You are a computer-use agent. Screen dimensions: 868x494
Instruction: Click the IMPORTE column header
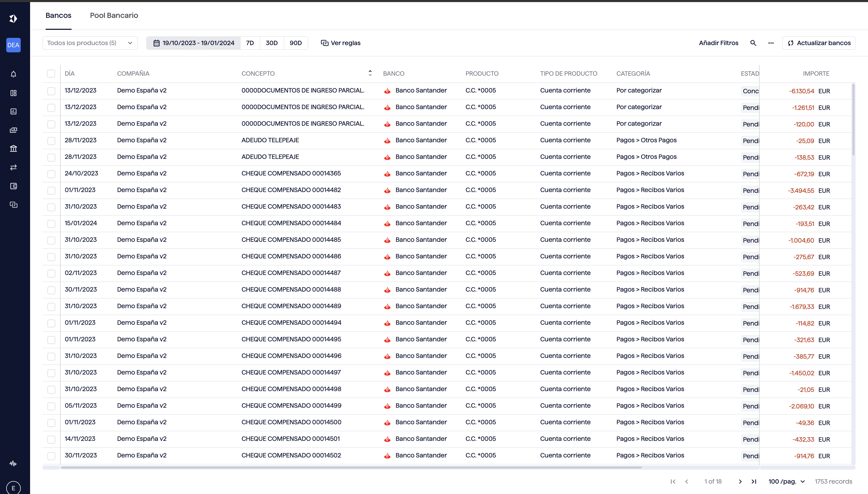pyautogui.click(x=816, y=74)
